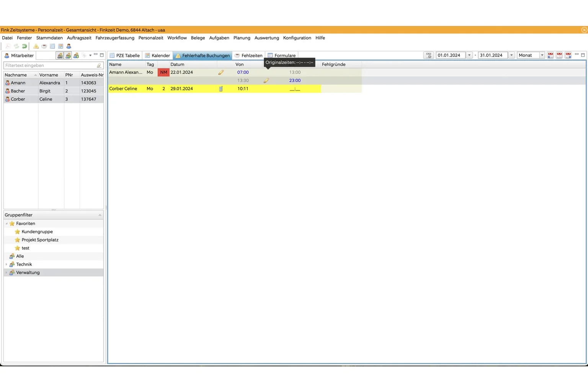The width and height of the screenshot is (588, 392).
Task: Click the Datum column header
Action: (x=193, y=64)
